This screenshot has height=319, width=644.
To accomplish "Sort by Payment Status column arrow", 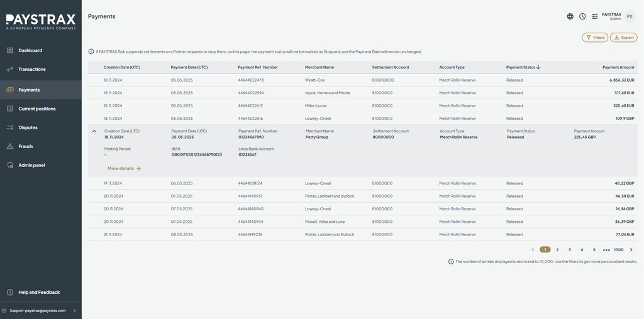I will tap(538, 67).
